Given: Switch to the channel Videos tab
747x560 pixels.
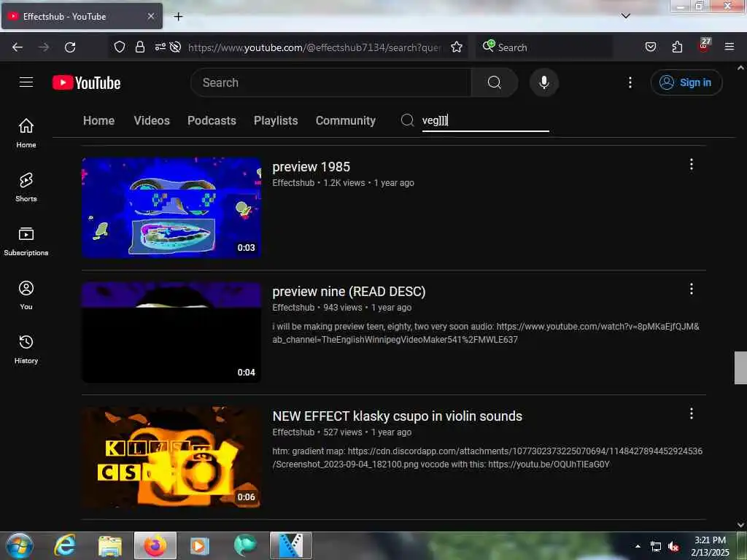Looking at the screenshot, I should pos(152,120).
